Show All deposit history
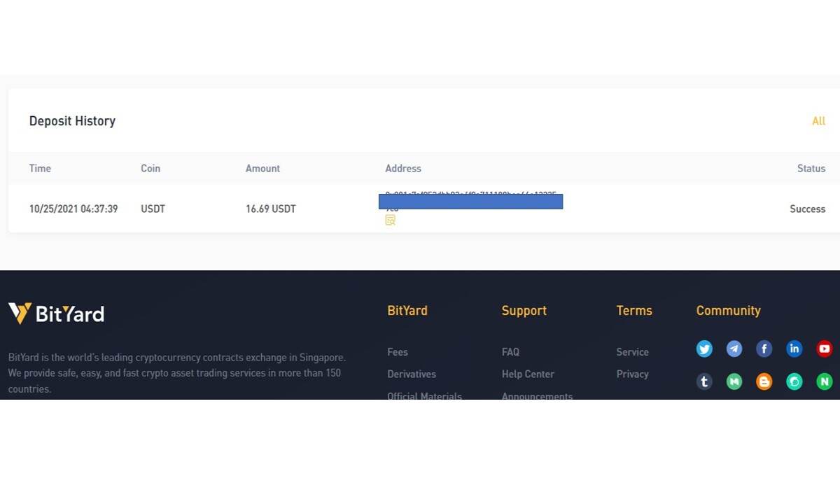 [818, 121]
